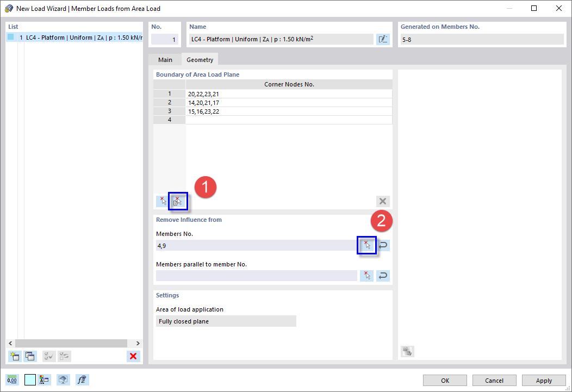The height and width of the screenshot is (392, 572).
Task: Open the edit name pencil icon
Action: click(x=383, y=39)
